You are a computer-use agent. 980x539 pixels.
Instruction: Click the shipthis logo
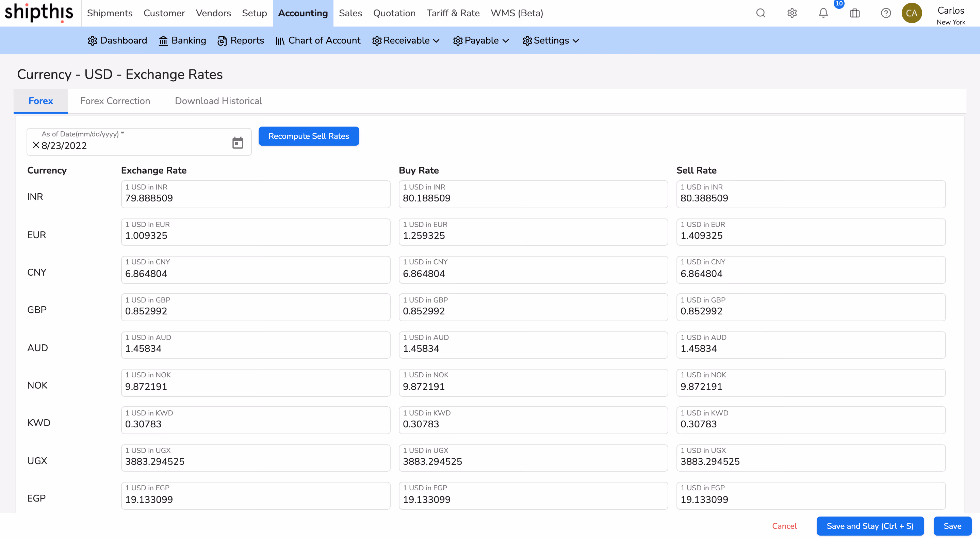[x=39, y=13]
